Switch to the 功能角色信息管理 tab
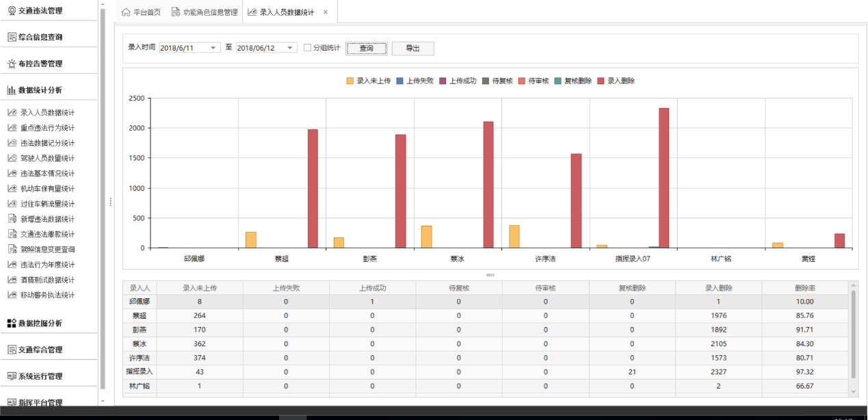This screenshot has width=868, height=420. 204,12
